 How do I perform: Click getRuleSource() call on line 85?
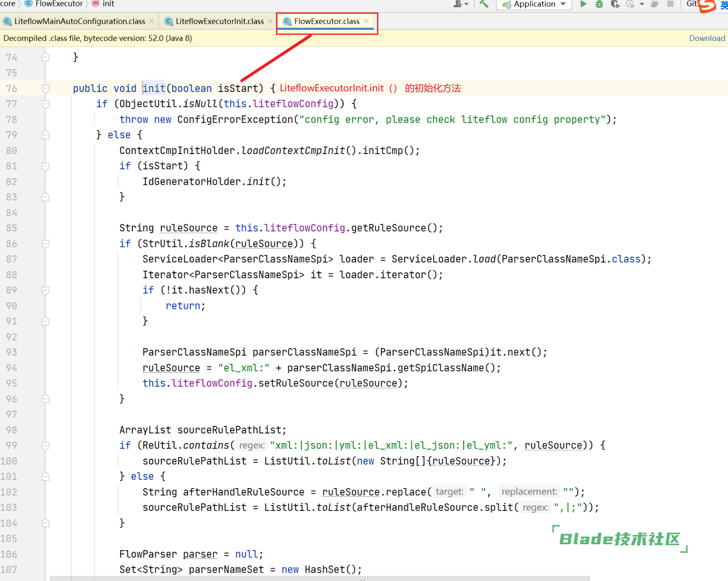394,228
